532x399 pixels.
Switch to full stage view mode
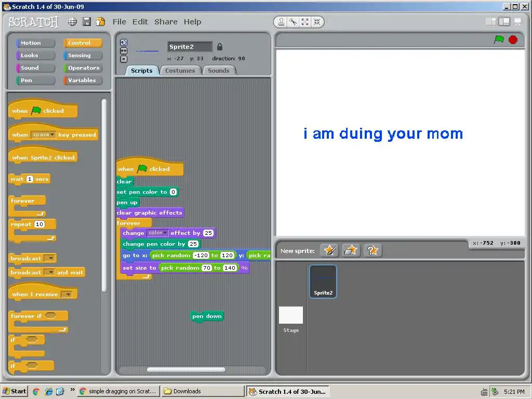point(504,22)
